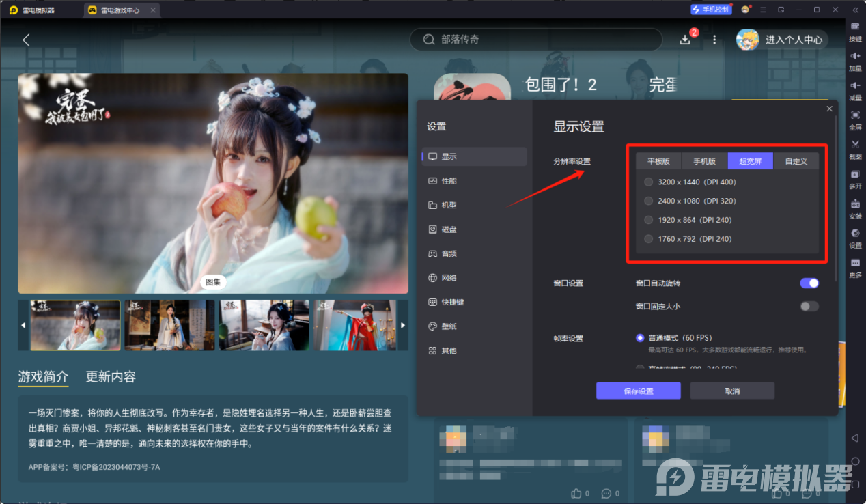Open the three-dot menu beside download icon
The width and height of the screenshot is (866, 504).
(714, 40)
